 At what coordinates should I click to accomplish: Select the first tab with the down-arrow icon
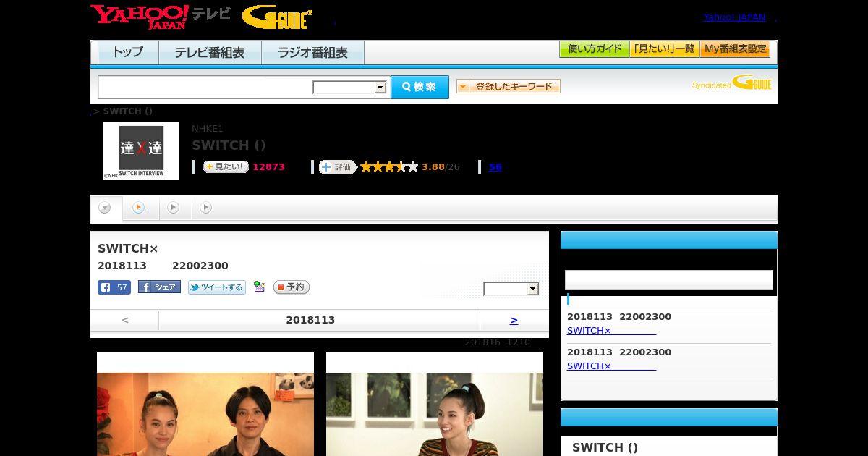(x=106, y=208)
